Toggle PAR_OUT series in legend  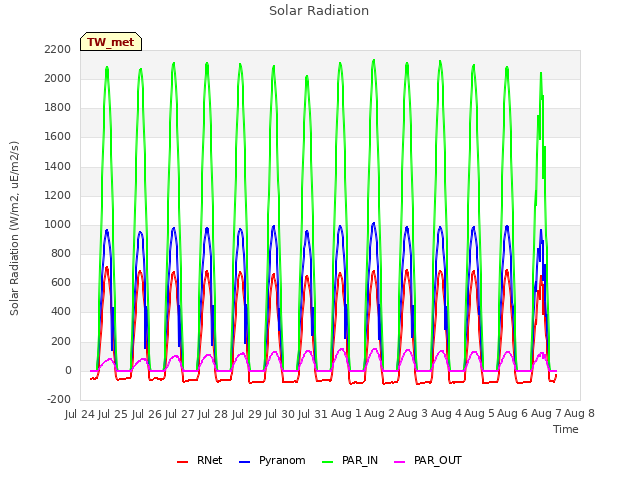pos(428,460)
